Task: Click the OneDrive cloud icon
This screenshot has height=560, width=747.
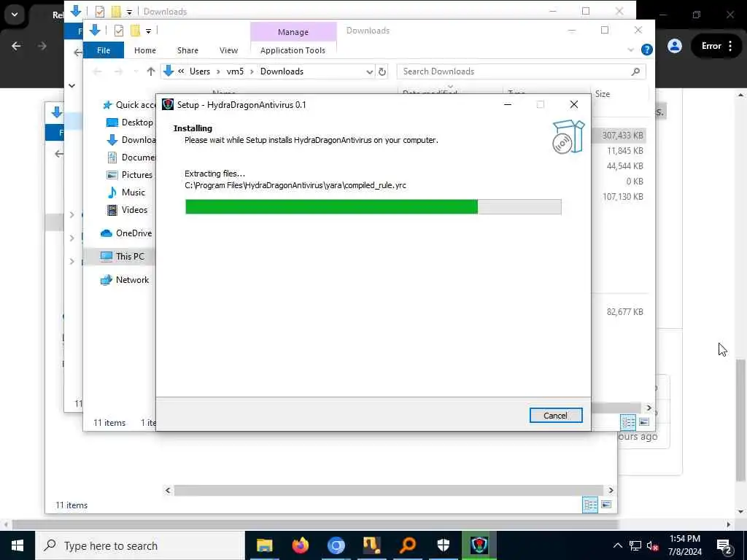Action: (x=107, y=233)
